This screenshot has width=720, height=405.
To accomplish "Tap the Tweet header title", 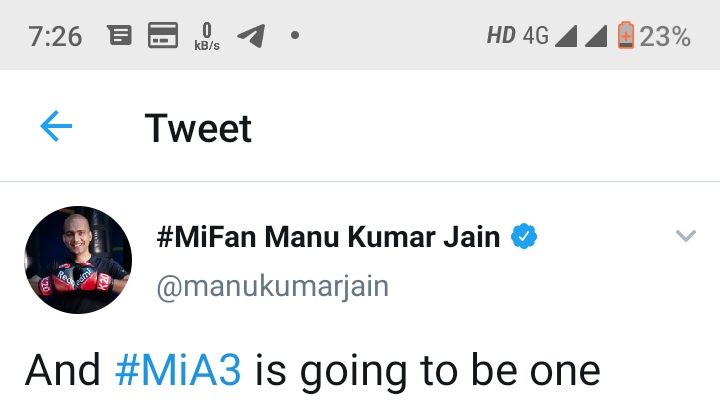I will (198, 128).
